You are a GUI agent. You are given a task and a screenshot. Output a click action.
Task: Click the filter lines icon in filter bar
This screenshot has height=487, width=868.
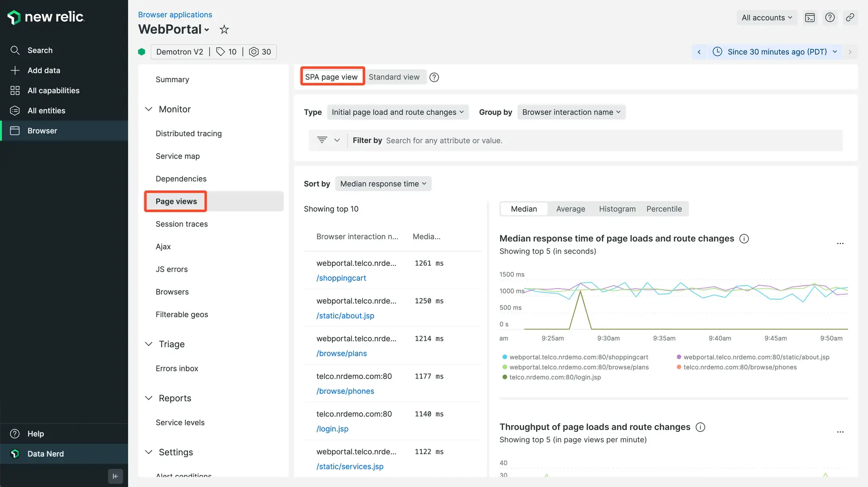point(322,140)
